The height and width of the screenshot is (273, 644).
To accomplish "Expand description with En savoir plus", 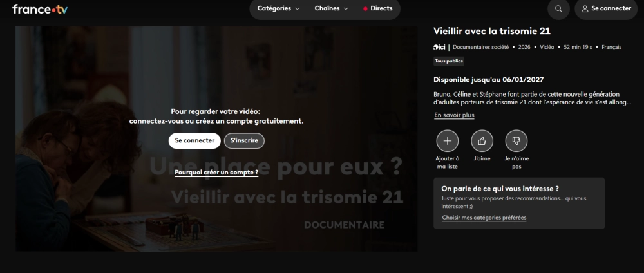I will 454,115.
